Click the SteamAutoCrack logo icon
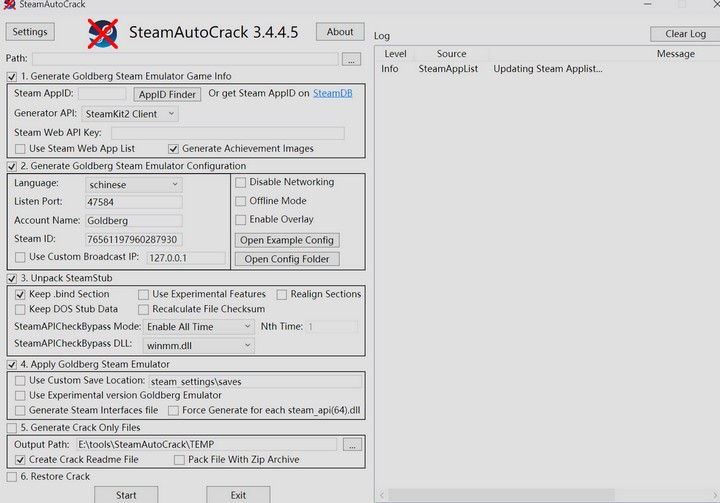This screenshot has height=503, width=720. click(102, 34)
